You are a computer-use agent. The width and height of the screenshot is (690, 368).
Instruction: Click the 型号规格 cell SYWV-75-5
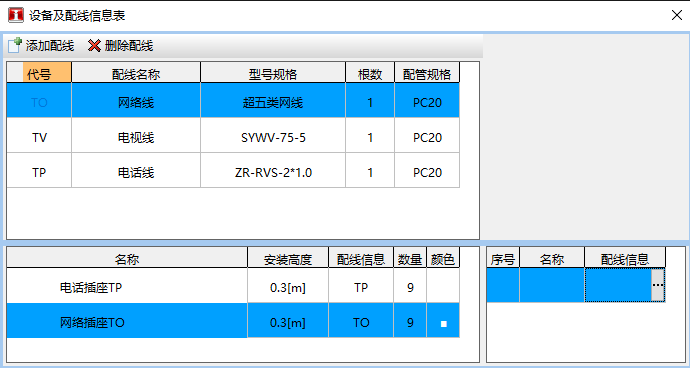point(273,138)
